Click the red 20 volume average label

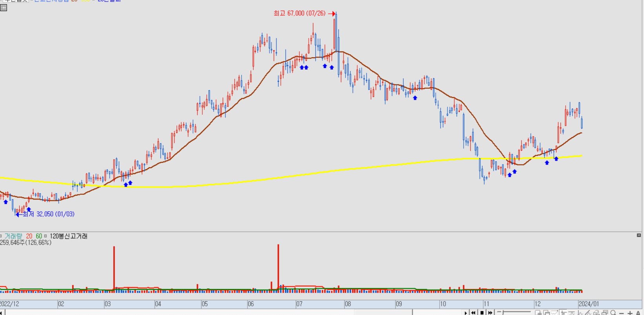click(x=29, y=236)
